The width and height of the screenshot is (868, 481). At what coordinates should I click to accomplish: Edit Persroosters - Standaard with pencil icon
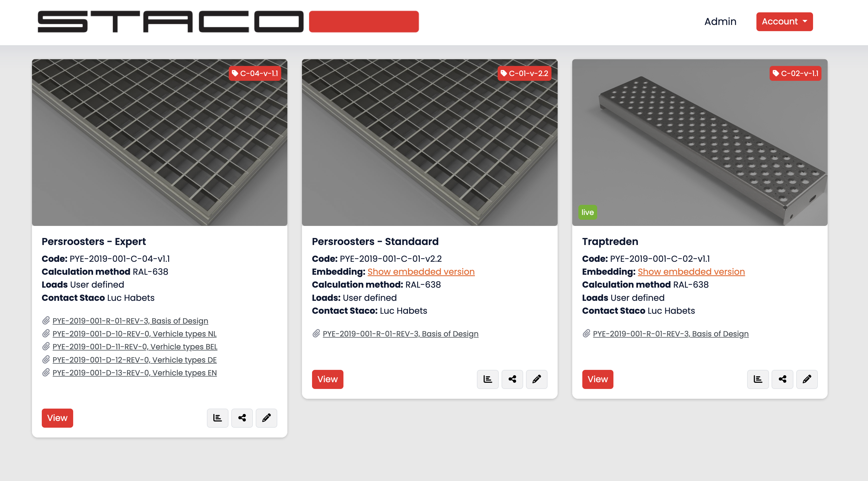point(536,379)
